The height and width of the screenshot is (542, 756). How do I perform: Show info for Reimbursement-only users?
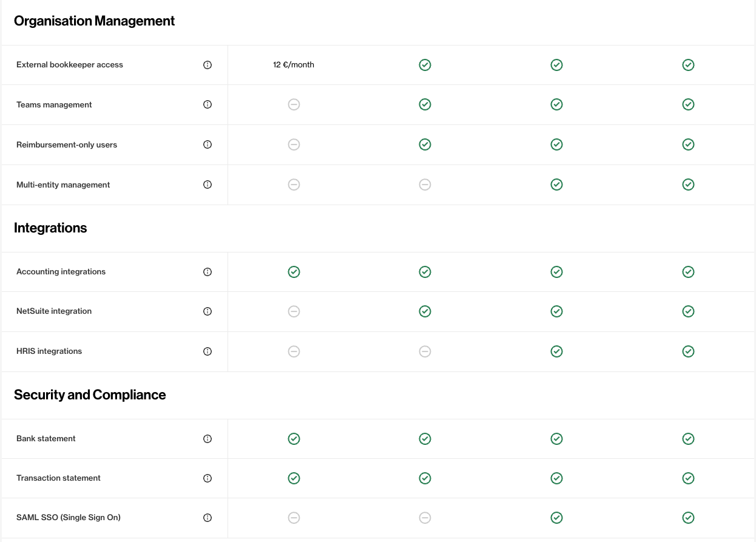coord(208,144)
